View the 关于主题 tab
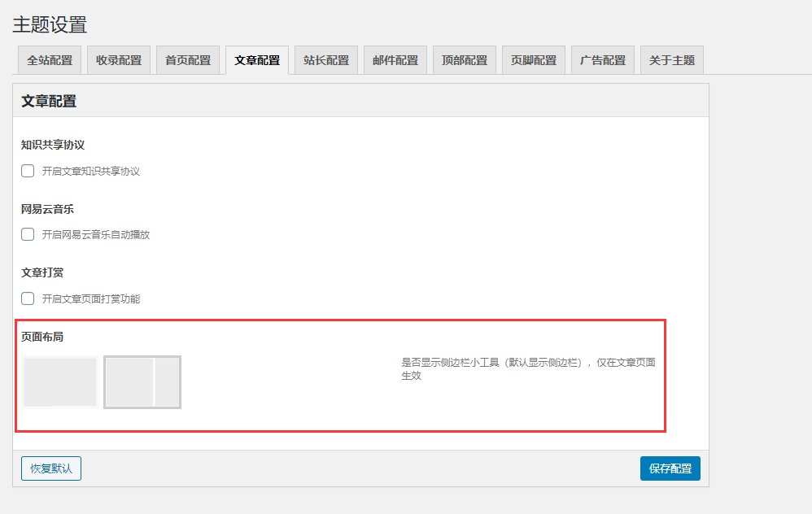Screen dimensions: 812x514 click(671, 59)
